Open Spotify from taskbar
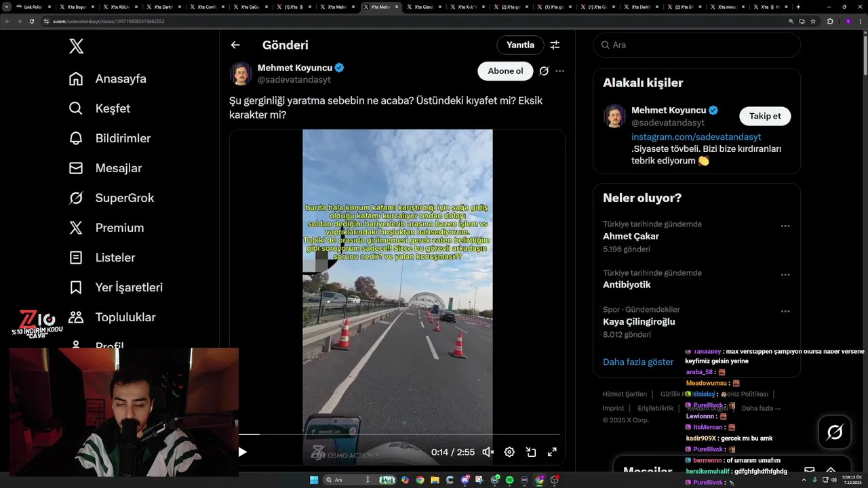The height and width of the screenshot is (488, 868). (x=510, y=480)
